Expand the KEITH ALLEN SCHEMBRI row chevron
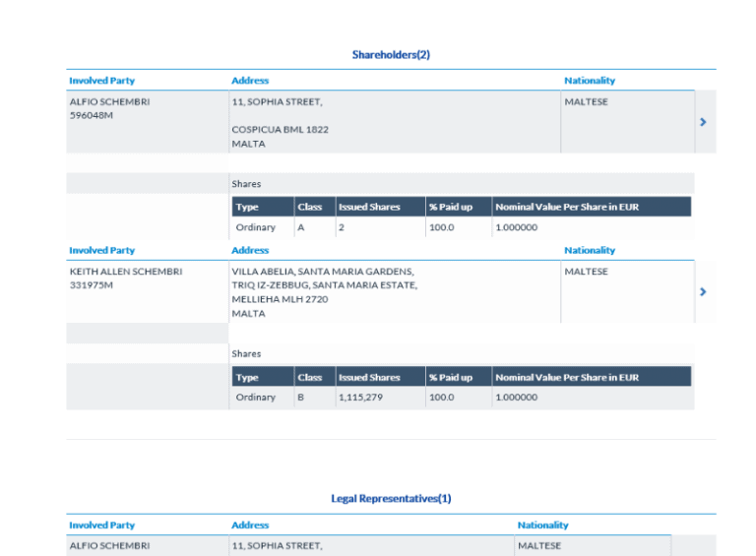Viewport: 756px width, 556px height. [703, 292]
